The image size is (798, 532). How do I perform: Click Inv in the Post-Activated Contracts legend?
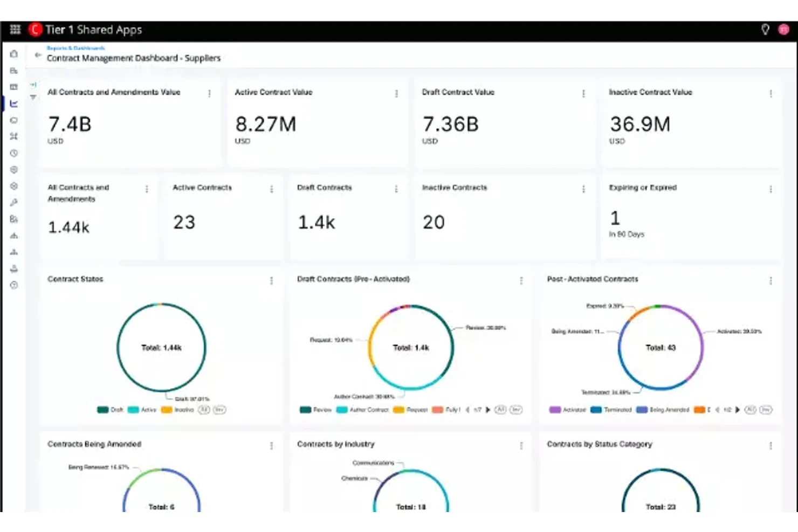(x=766, y=410)
